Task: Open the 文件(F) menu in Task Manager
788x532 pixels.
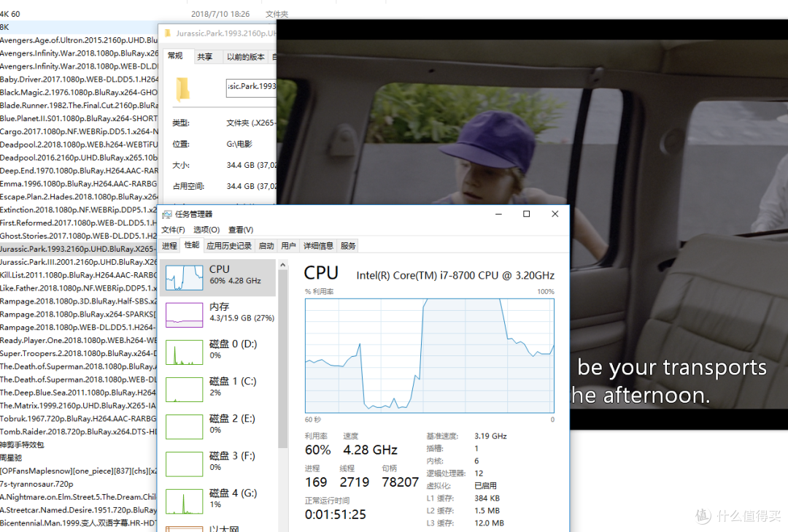Action: coord(173,230)
